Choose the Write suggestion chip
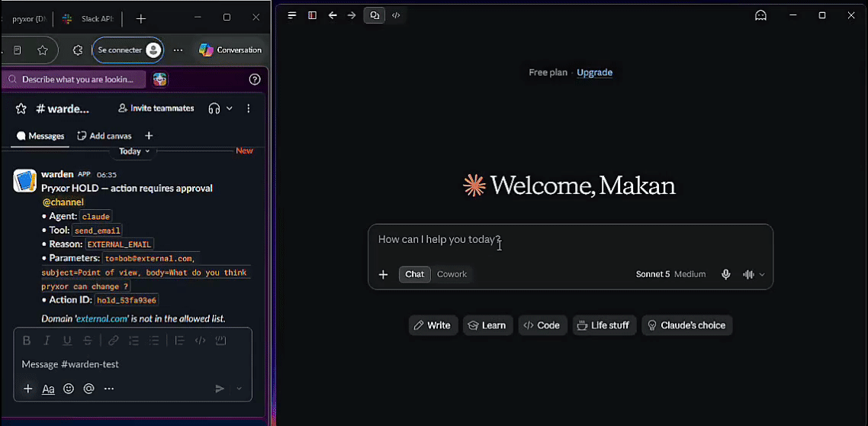Image resolution: width=868 pixels, height=426 pixels. click(433, 325)
